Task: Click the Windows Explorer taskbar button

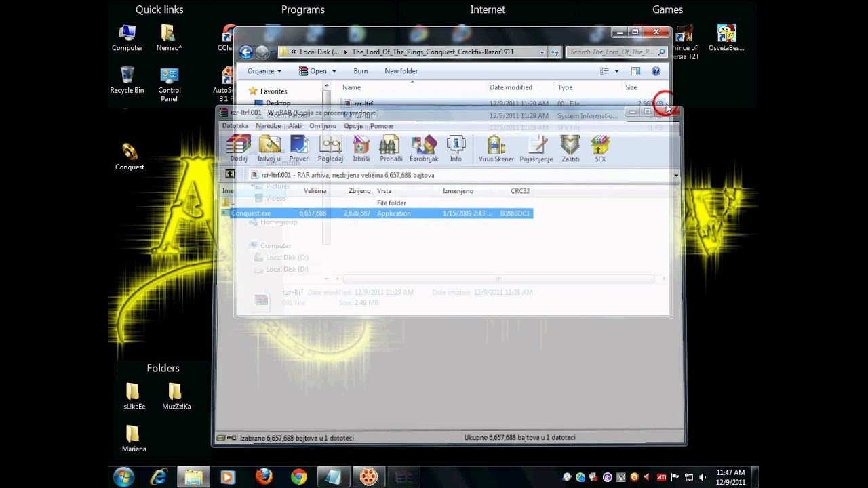Action: [193, 477]
